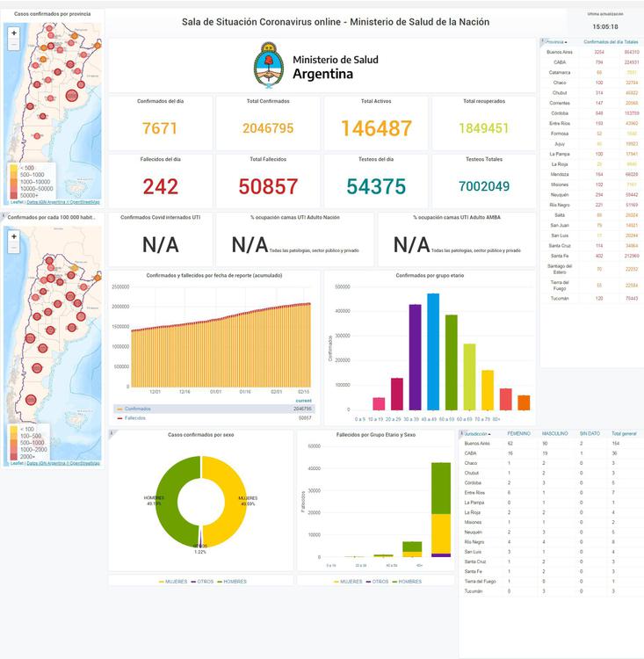Toggle the Fallecidos series in the accumulated chart legend
Viewport: 644px width, 659px height.
point(134,418)
